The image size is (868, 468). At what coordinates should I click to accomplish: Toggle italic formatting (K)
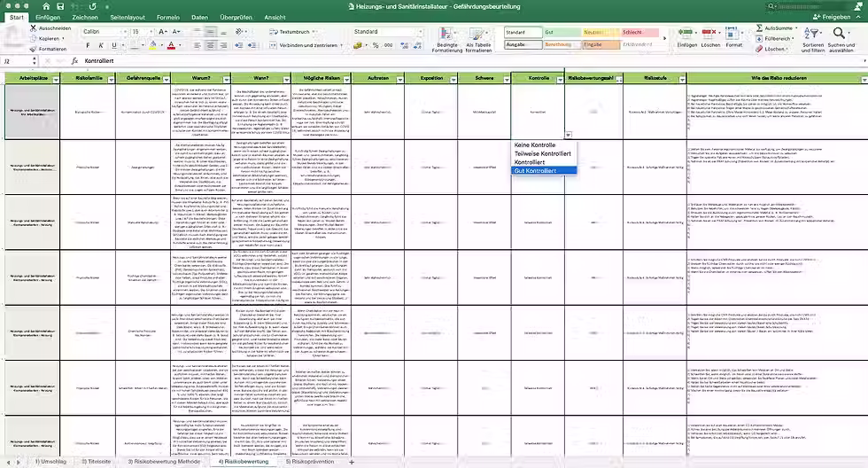tap(101, 45)
